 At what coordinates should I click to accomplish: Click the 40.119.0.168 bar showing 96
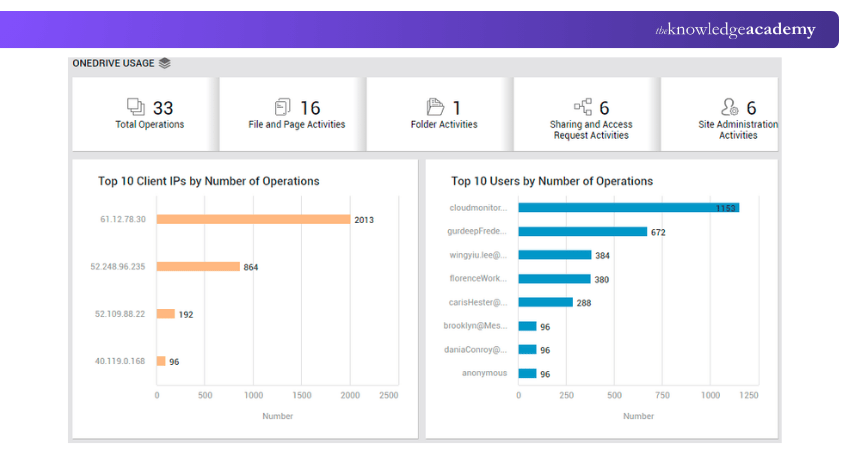click(x=161, y=361)
